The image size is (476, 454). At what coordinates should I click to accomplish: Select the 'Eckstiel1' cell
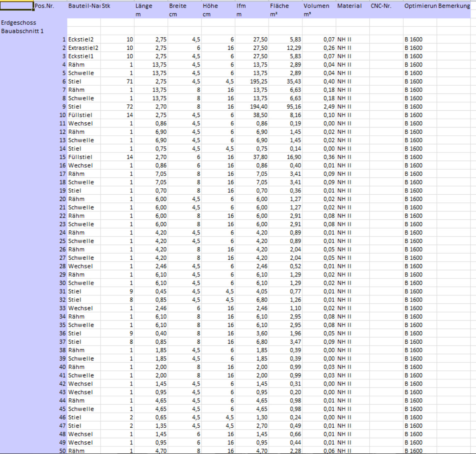[x=84, y=56]
